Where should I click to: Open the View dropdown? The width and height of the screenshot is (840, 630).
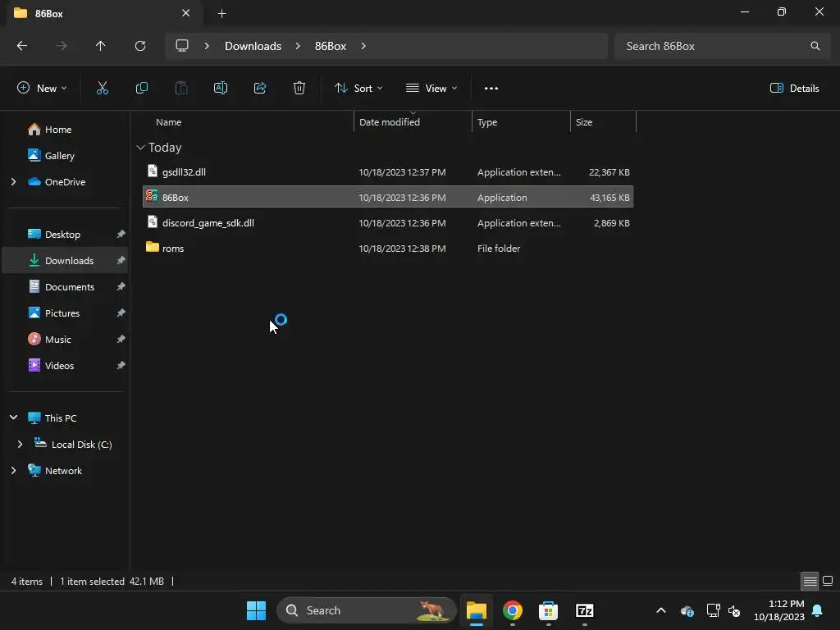(431, 89)
